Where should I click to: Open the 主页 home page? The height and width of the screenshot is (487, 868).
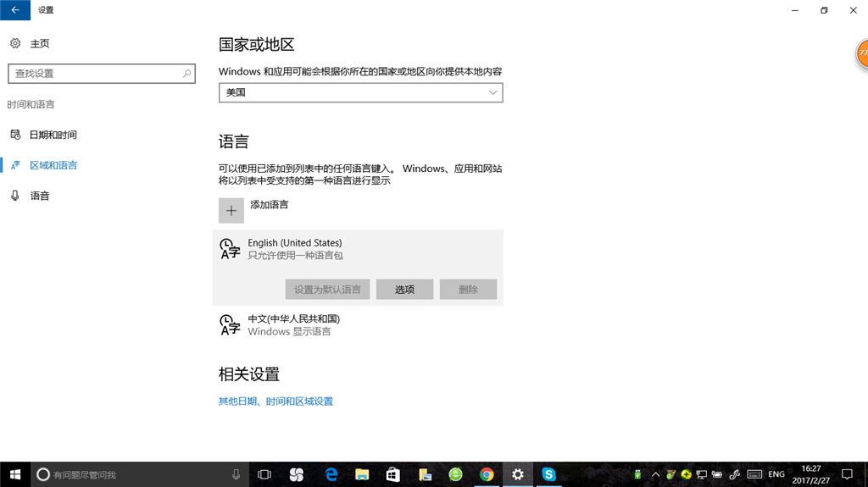pyautogui.click(x=30, y=43)
